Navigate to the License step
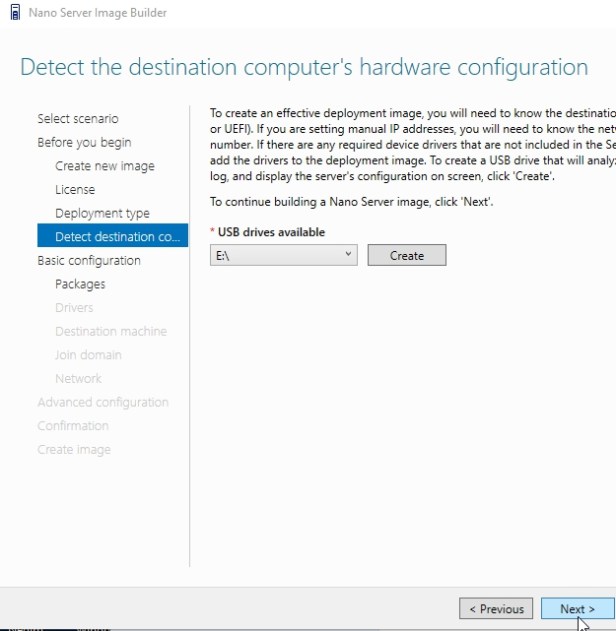 pyautogui.click(x=75, y=189)
